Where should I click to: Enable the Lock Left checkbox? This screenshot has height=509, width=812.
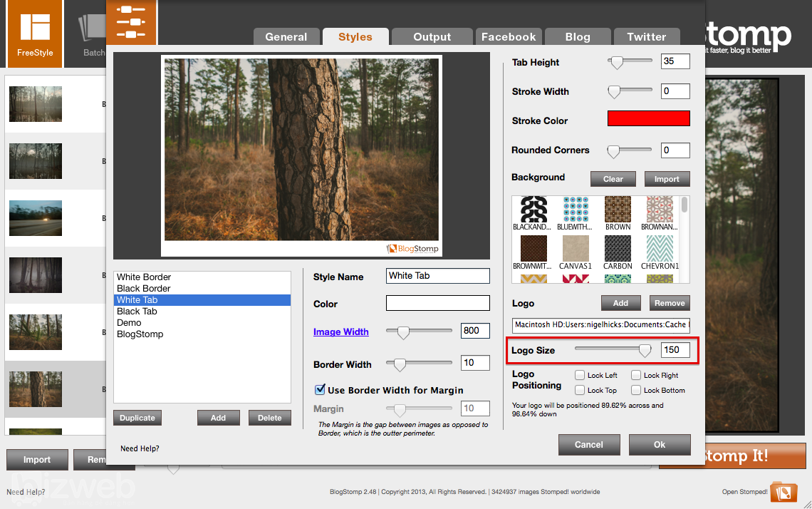point(580,376)
